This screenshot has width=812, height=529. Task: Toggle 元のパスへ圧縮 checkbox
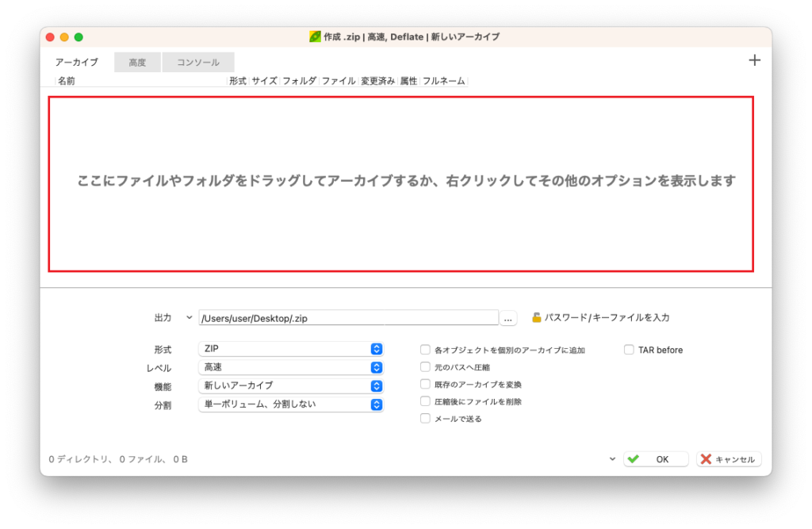click(425, 367)
